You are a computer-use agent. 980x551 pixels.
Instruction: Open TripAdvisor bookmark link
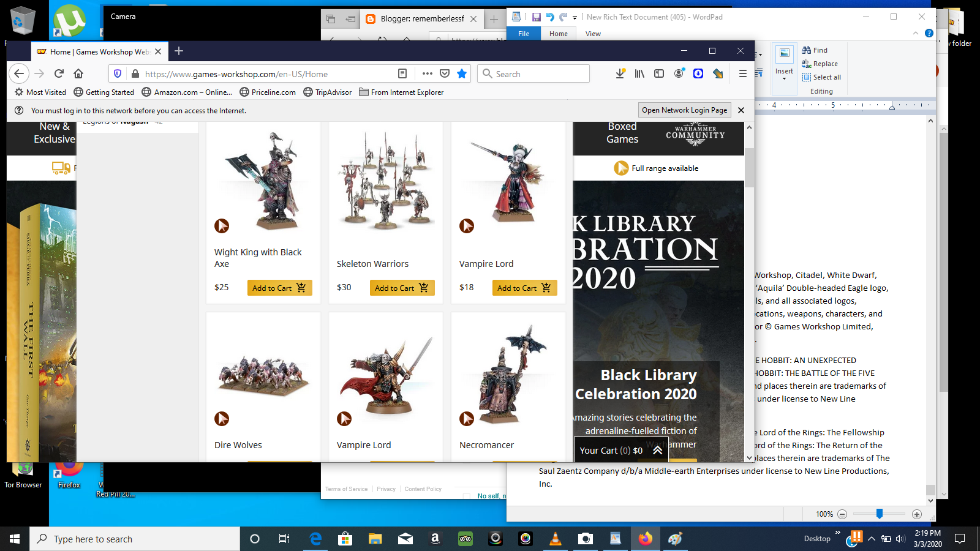(x=328, y=92)
